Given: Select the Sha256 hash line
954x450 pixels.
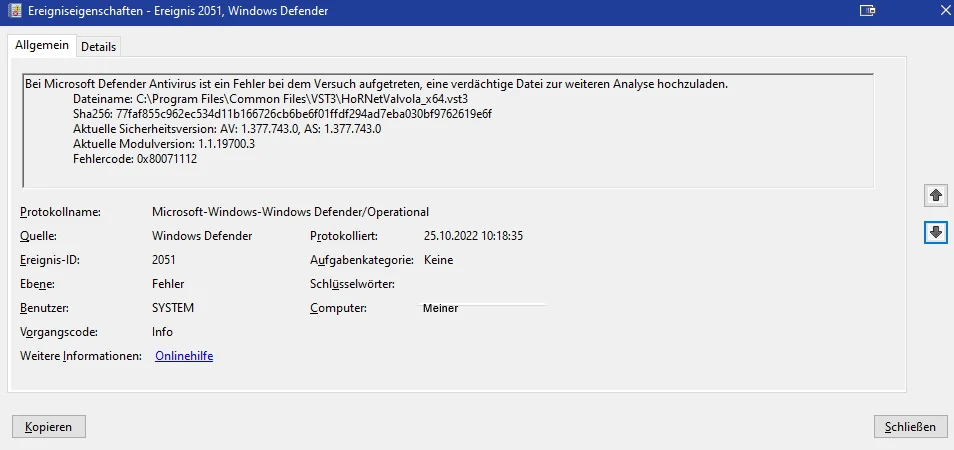Looking at the screenshot, I should point(282,114).
